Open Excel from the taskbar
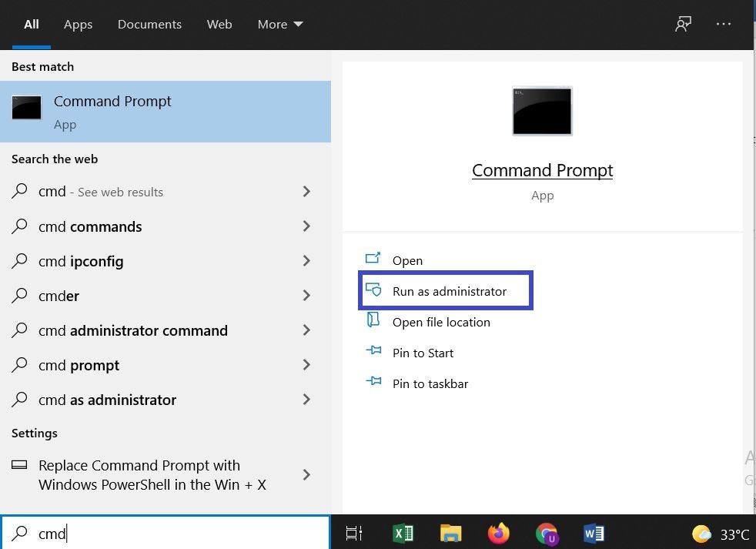This screenshot has width=756, height=549. 403,534
